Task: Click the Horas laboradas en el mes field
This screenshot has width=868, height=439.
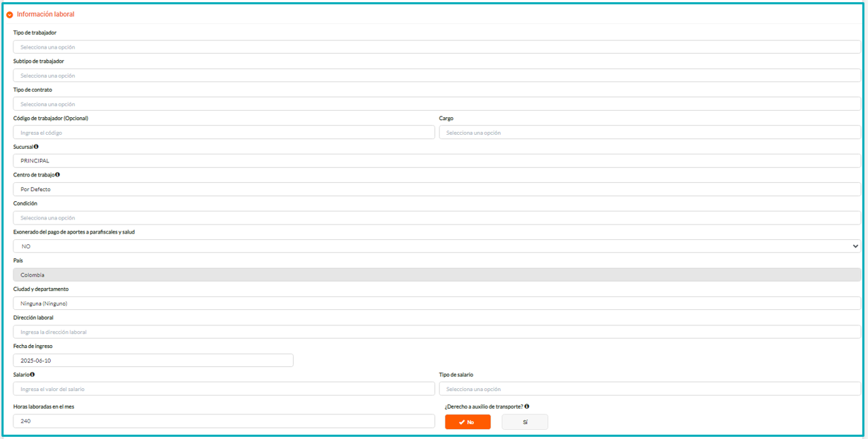Action: tap(223, 421)
